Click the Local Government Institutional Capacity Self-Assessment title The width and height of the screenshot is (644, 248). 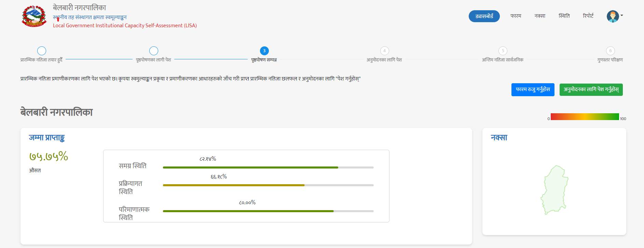[x=125, y=26]
